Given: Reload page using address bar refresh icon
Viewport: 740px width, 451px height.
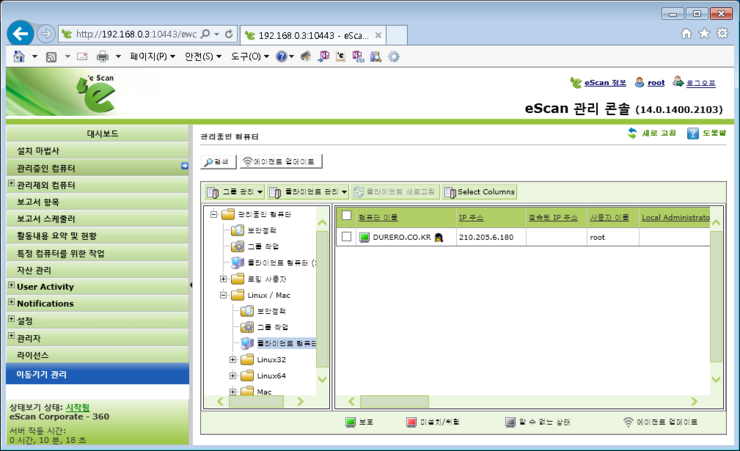Looking at the screenshot, I should [x=229, y=34].
